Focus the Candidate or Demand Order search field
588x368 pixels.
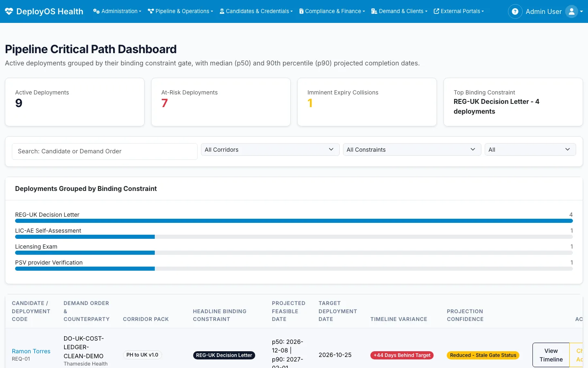click(105, 151)
